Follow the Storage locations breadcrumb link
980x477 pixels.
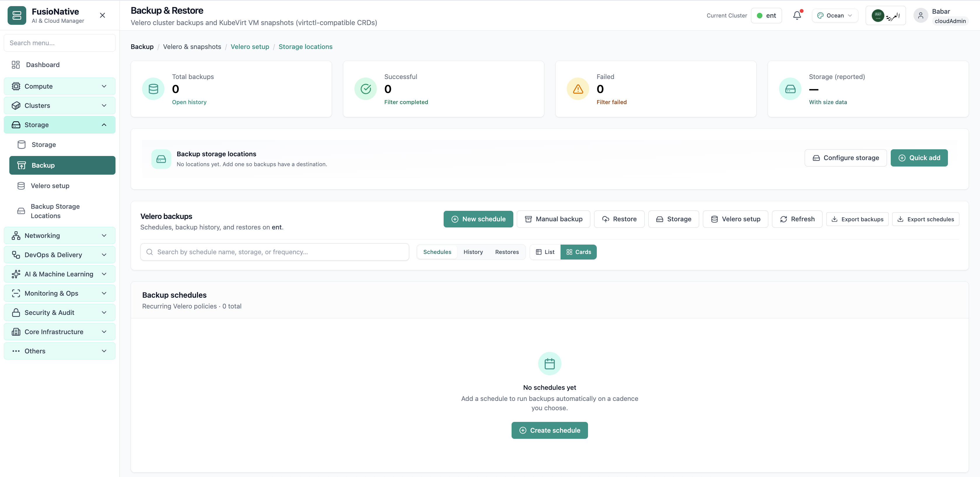click(x=305, y=47)
